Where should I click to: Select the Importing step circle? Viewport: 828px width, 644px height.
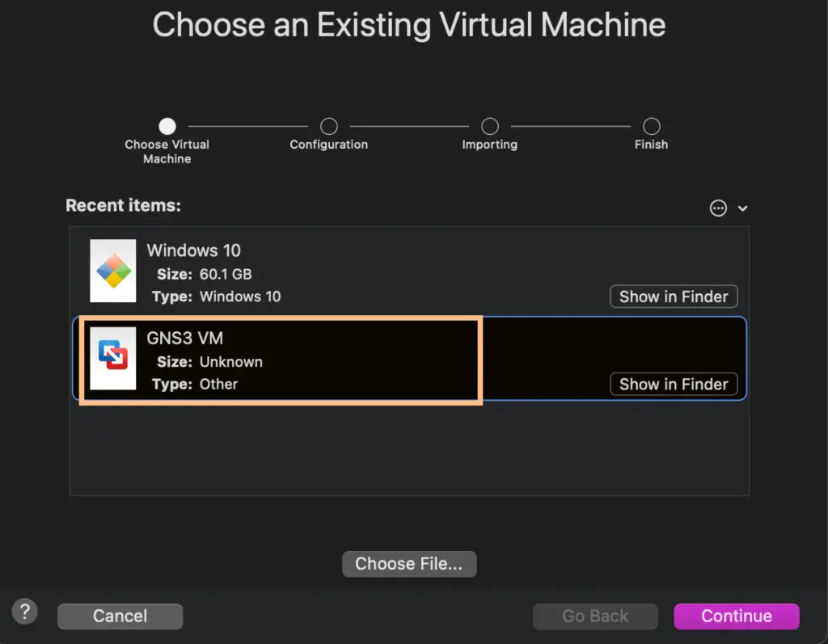click(x=489, y=125)
